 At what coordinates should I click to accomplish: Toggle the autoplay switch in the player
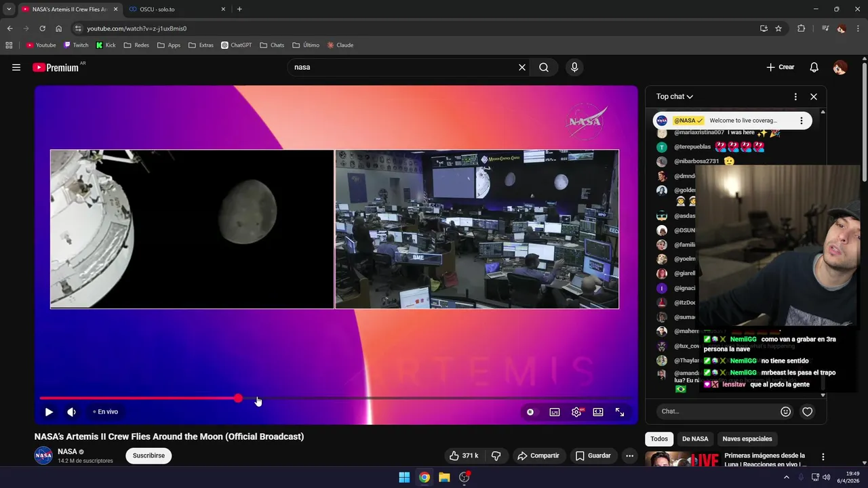(530, 411)
